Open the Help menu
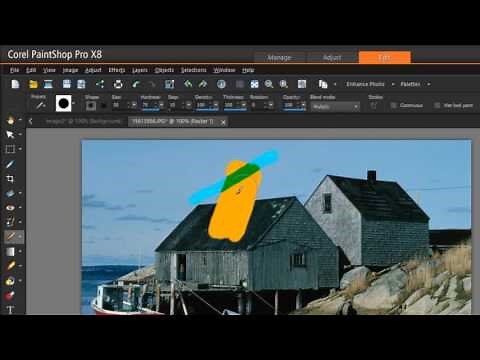 [248, 70]
